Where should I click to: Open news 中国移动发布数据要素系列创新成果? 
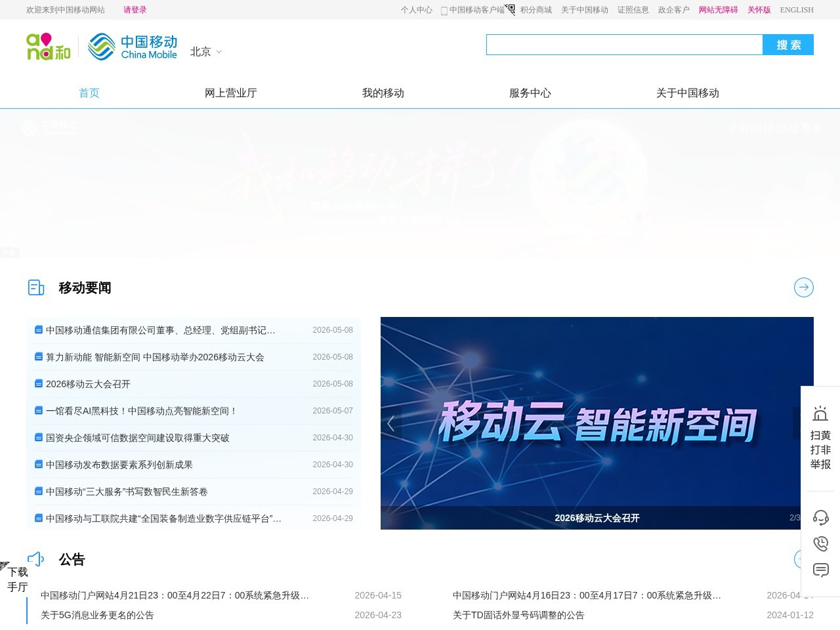pos(119,465)
